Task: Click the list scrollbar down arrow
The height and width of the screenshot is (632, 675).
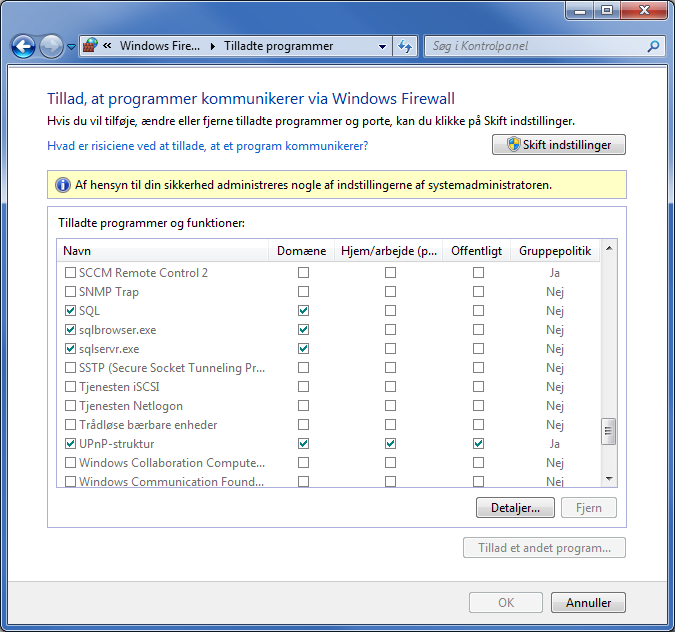Action: [609, 479]
